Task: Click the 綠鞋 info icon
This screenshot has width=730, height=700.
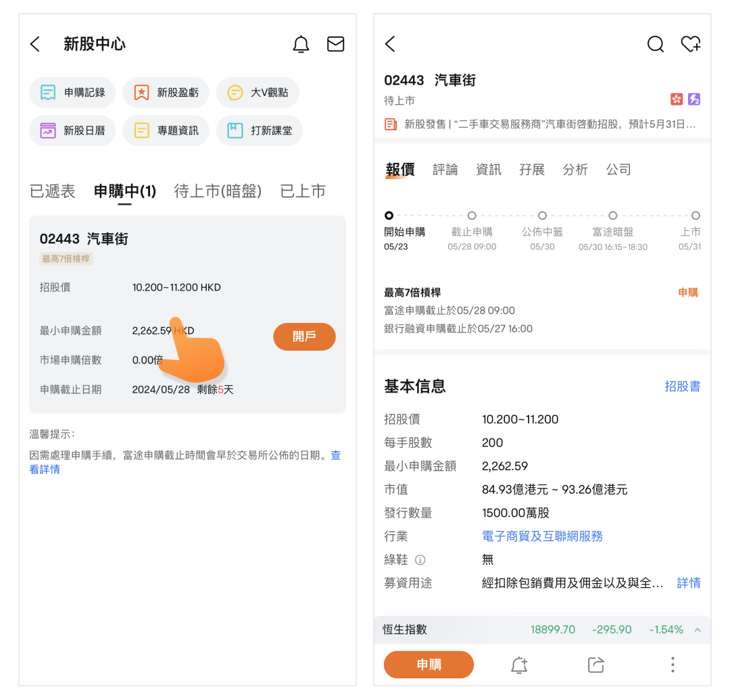Action: [x=420, y=560]
